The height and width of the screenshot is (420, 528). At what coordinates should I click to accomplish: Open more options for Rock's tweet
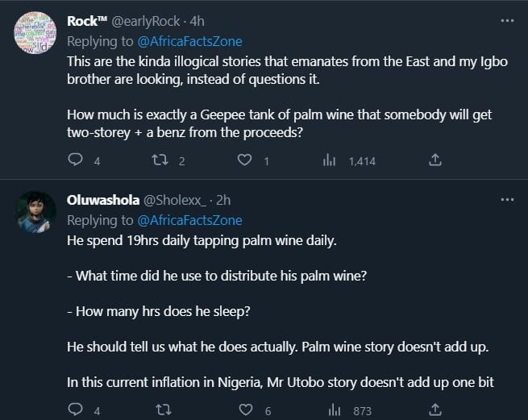pyautogui.click(x=507, y=21)
